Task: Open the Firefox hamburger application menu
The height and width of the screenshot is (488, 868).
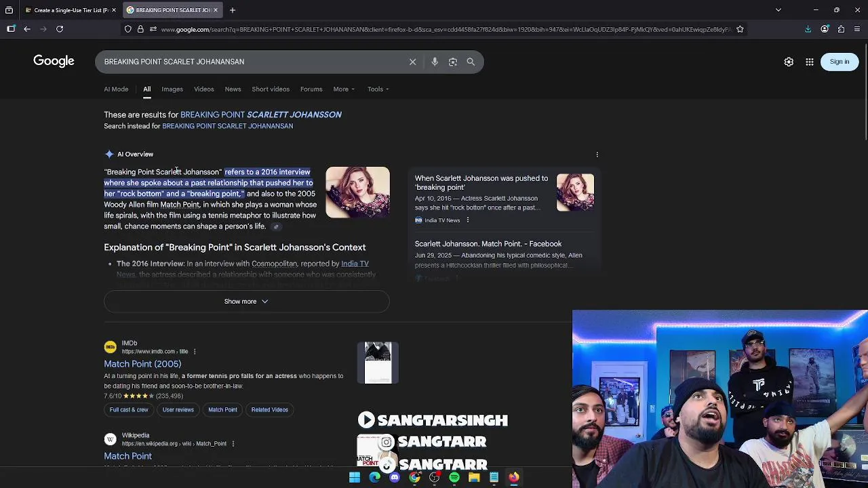Action: pos(858,29)
